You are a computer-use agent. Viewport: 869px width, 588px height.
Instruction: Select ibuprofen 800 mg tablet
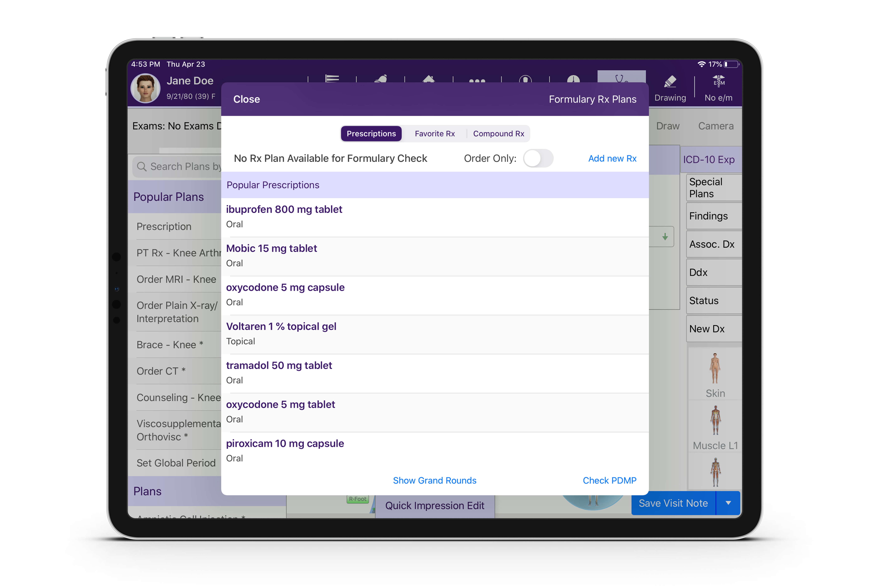pos(434,217)
